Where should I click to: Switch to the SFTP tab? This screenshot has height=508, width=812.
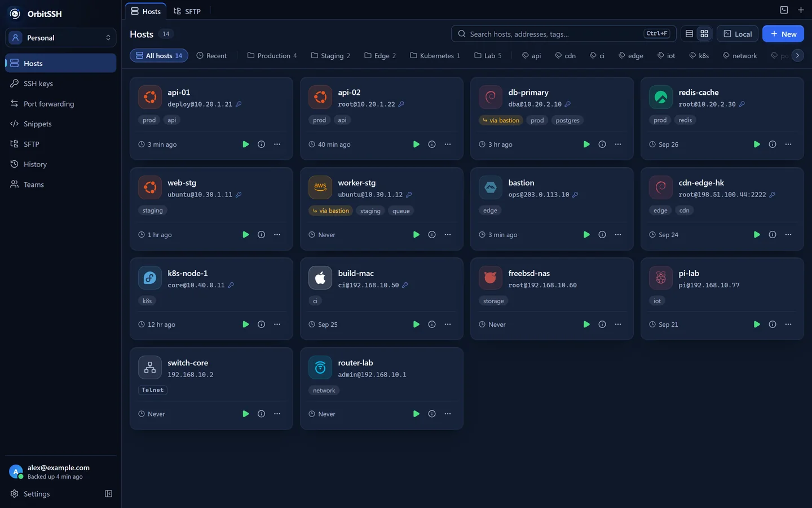(187, 11)
